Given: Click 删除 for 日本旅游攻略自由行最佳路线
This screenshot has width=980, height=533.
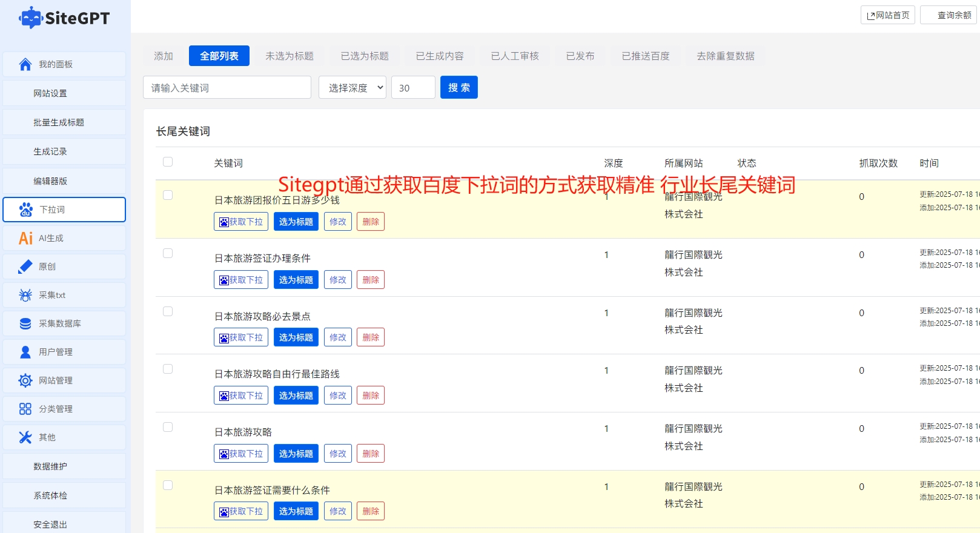Looking at the screenshot, I should pyautogui.click(x=371, y=396).
